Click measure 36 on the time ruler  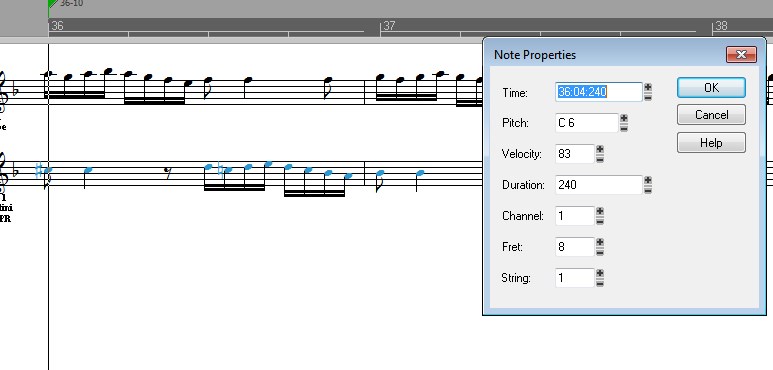(x=58, y=26)
